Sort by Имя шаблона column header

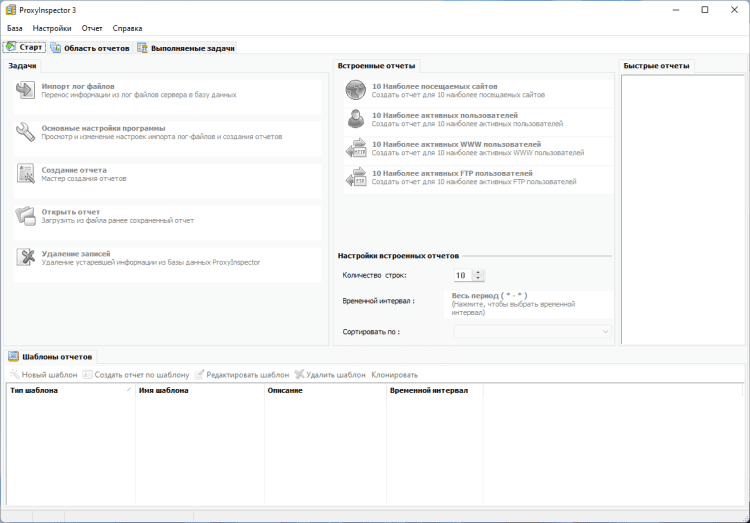(x=199, y=390)
